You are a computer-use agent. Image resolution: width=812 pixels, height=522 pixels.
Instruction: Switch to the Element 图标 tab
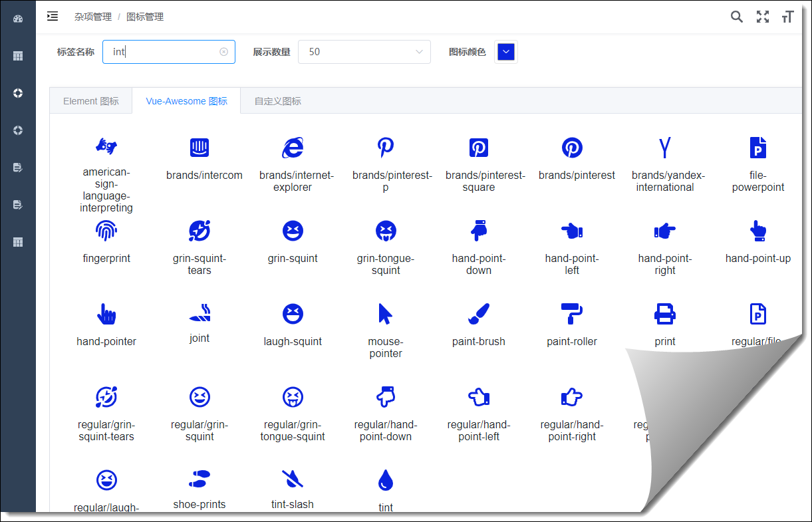(x=91, y=101)
